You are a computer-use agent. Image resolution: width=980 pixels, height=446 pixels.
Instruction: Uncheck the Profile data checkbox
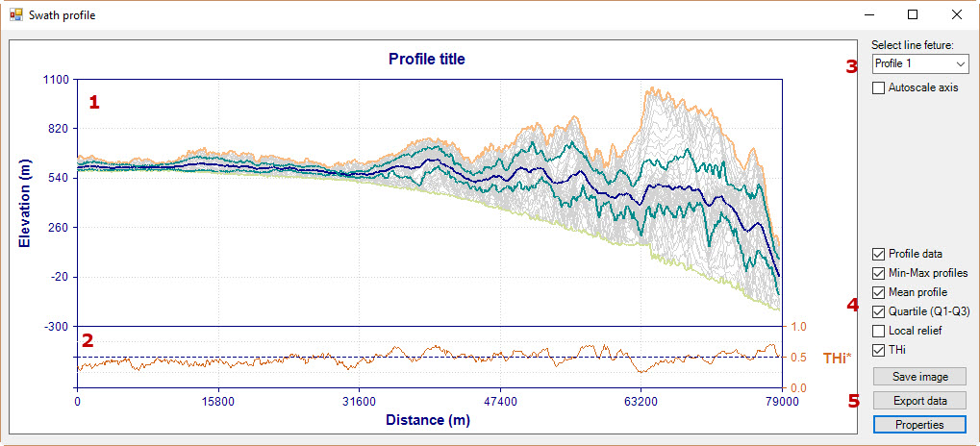point(879,255)
